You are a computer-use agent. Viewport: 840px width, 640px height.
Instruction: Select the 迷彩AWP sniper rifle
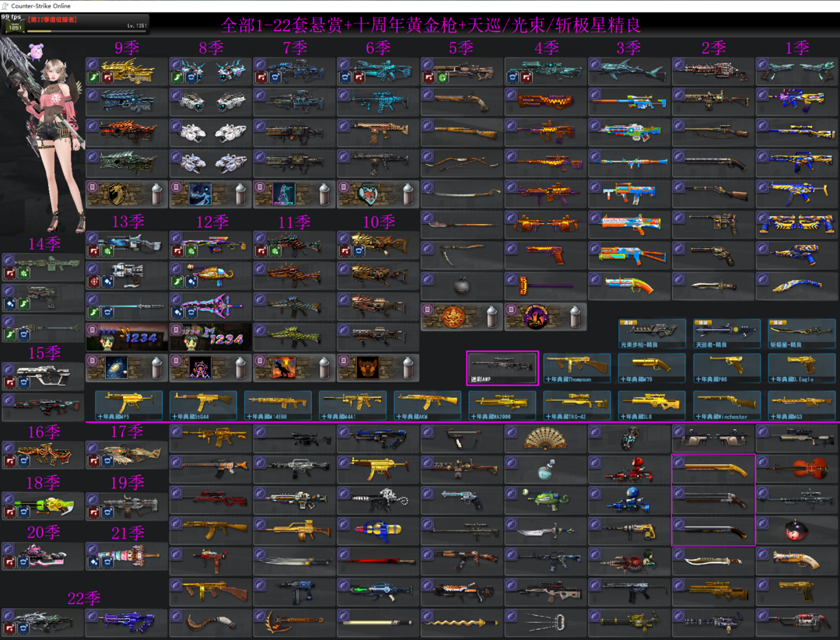pyautogui.click(x=502, y=368)
